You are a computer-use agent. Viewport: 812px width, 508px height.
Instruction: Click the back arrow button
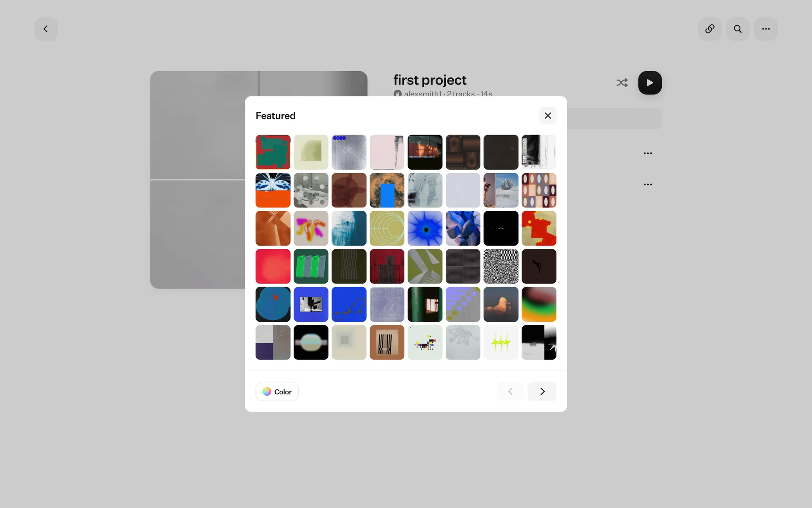[x=46, y=29]
